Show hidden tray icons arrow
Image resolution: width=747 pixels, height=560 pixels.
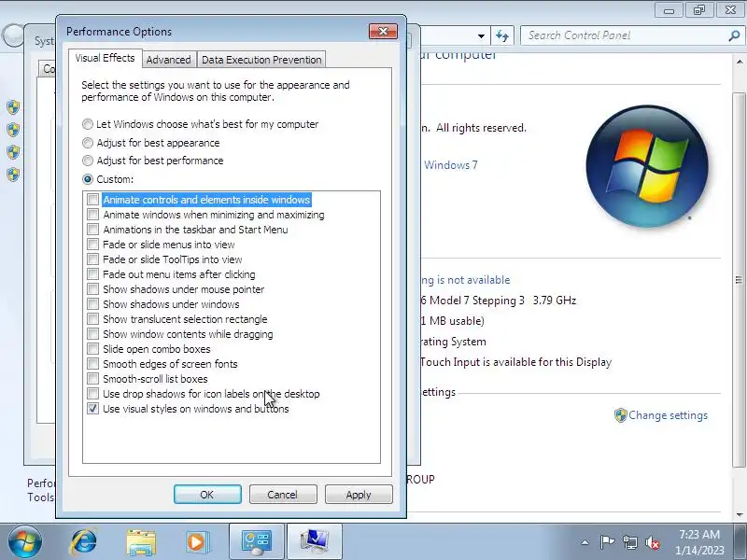coord(585,542)
